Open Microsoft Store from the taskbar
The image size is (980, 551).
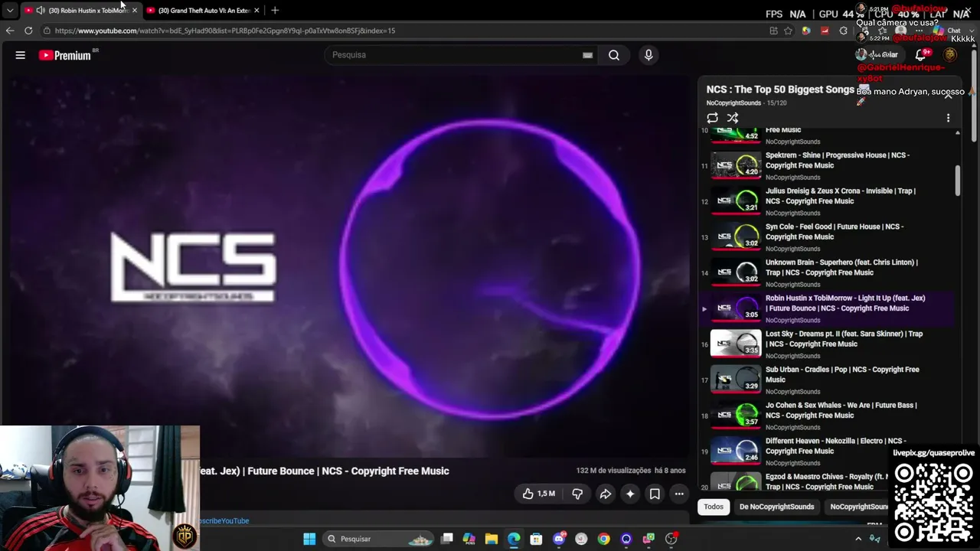[x=536, y=539]
